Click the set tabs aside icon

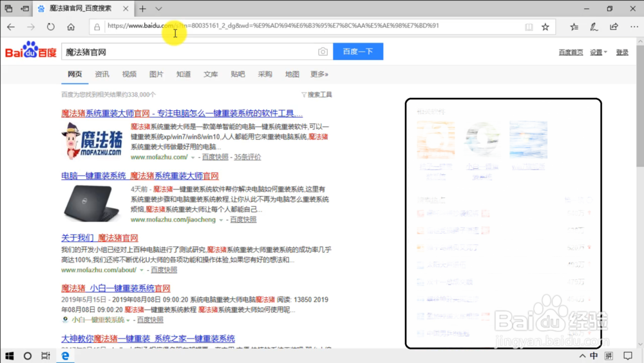pos(25,8)
